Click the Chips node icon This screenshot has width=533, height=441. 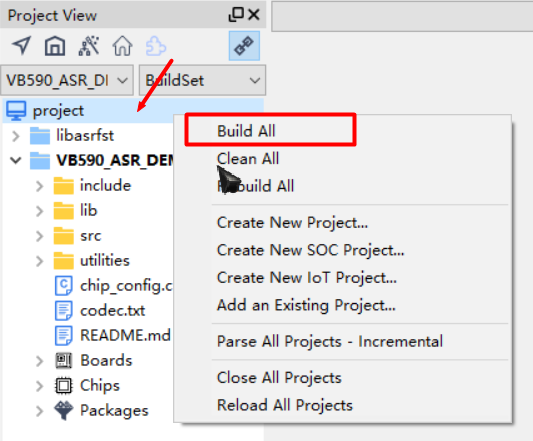63,386
